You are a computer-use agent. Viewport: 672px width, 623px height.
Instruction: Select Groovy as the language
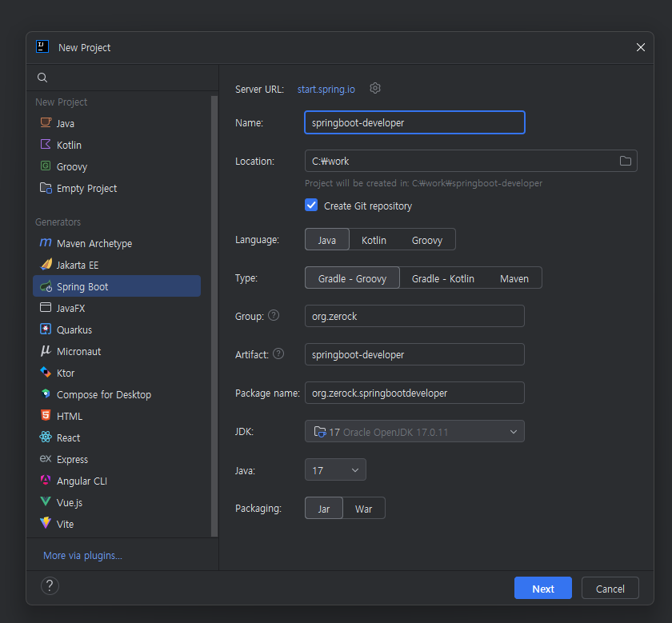427,240
